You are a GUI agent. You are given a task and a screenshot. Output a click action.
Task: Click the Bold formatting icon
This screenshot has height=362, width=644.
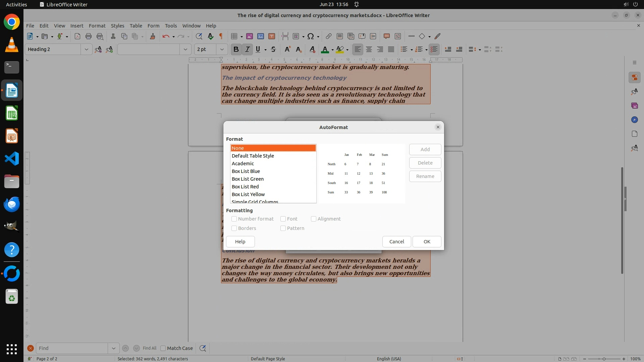coord(236,49)
